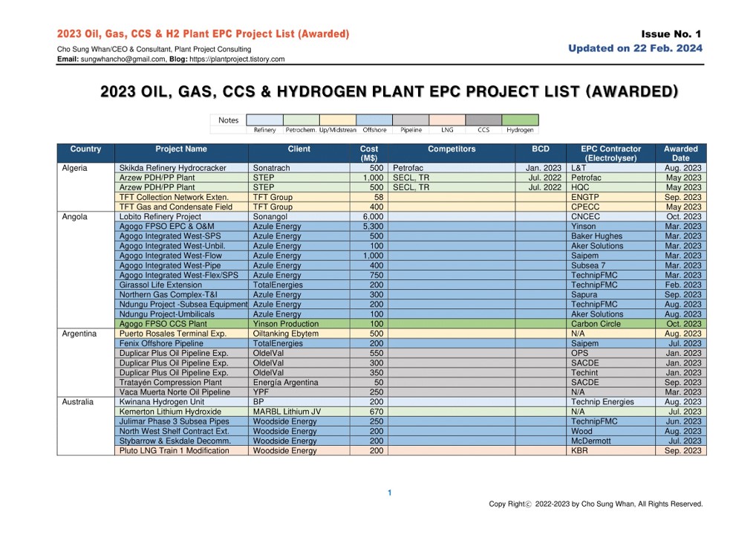This screenshot has height=535, width=756.
Task: Click the Project Name column header
Action: coord(181,153)
